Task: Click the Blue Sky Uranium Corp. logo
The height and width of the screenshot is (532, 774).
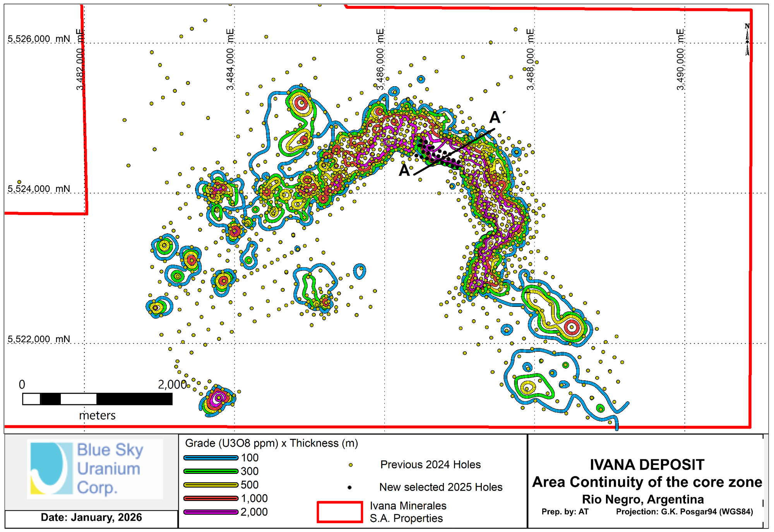Action: coord(95,469)
